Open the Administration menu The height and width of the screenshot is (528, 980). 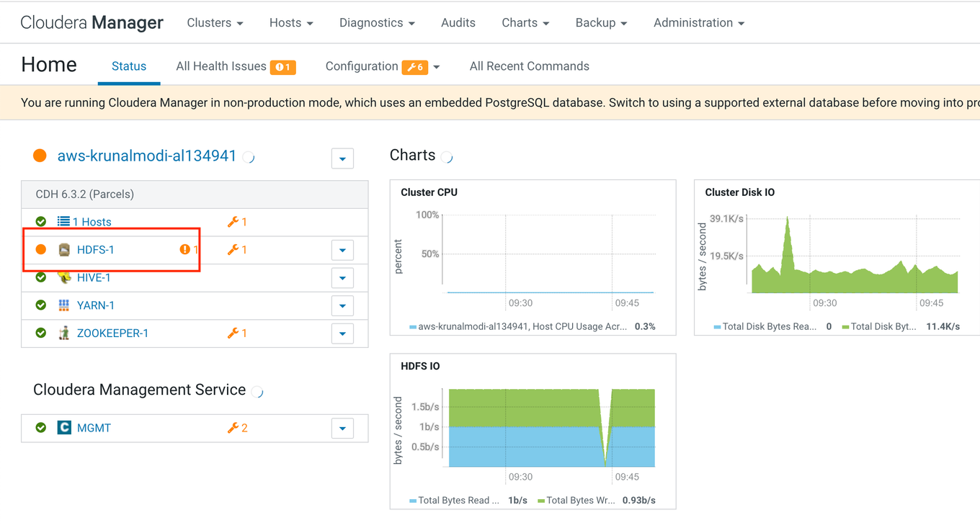[698, 23]
